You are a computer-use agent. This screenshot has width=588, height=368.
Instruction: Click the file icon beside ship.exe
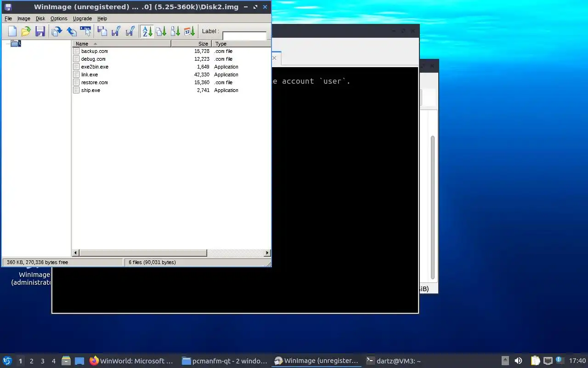76,90
